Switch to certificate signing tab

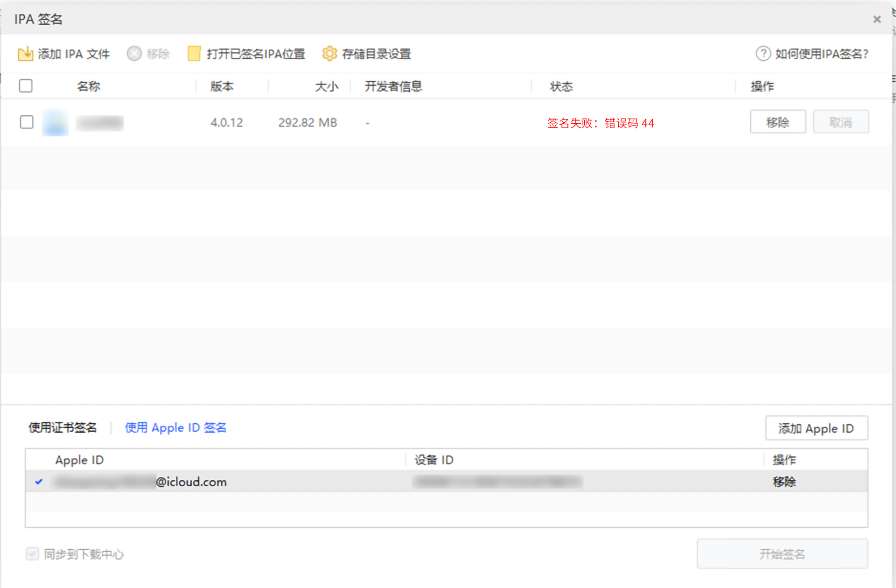click(63, 427)
